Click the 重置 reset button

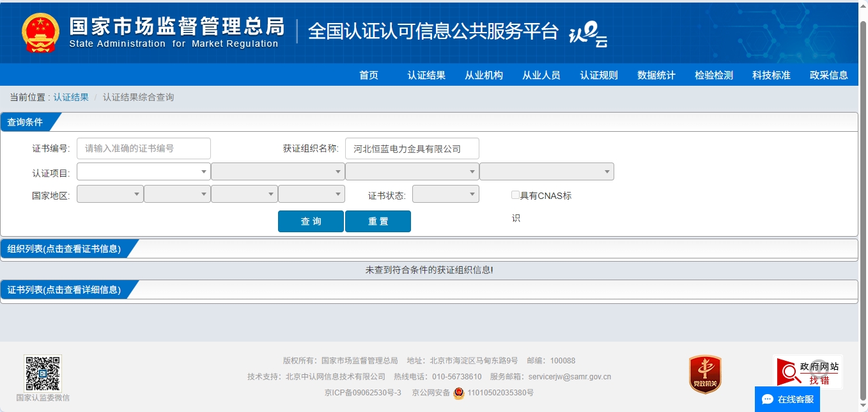[378, 221]
